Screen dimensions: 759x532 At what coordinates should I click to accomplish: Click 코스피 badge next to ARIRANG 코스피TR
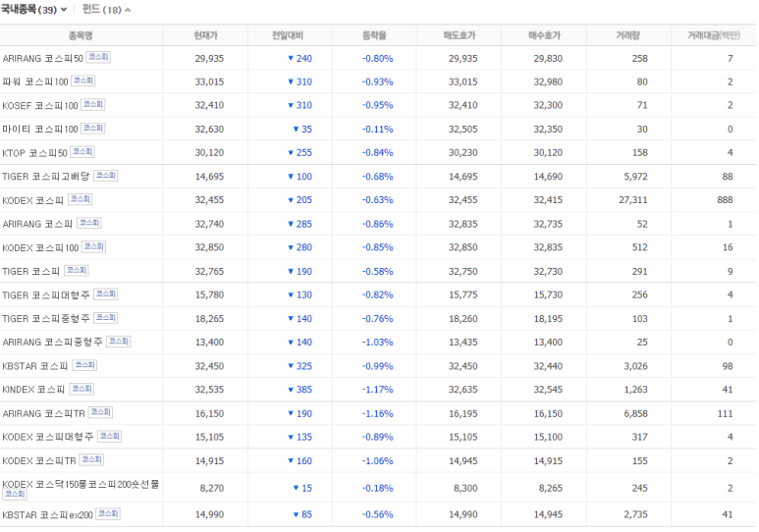coord(101,412)
